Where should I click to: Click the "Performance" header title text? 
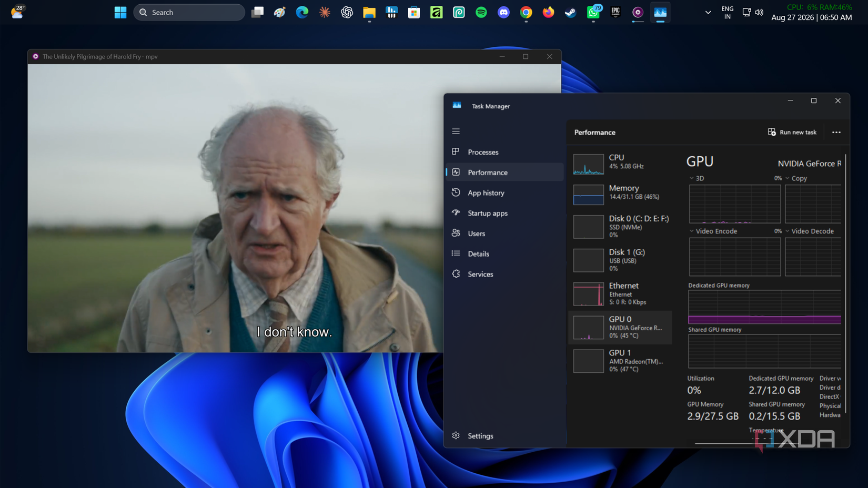[595, 133]
